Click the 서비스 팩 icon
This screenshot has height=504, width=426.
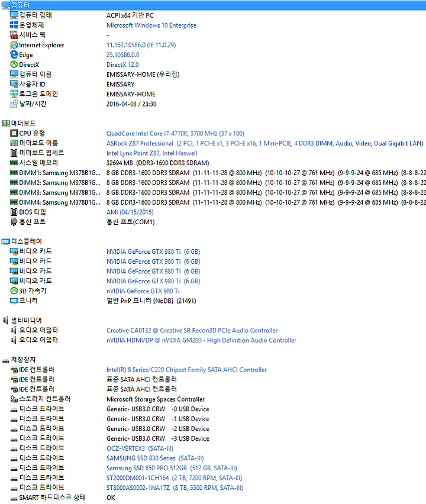click(x=14, y=35)
